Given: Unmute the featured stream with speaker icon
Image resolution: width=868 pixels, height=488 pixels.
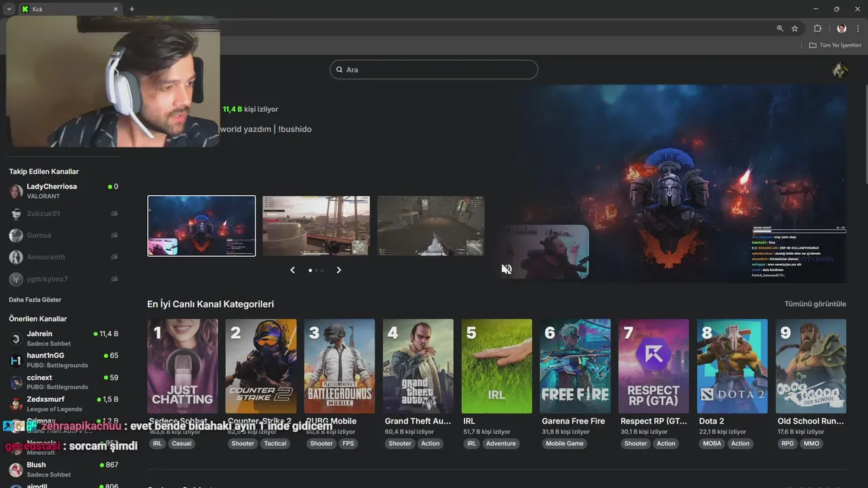Looking at the screenshot, I should tap(507, 269).
